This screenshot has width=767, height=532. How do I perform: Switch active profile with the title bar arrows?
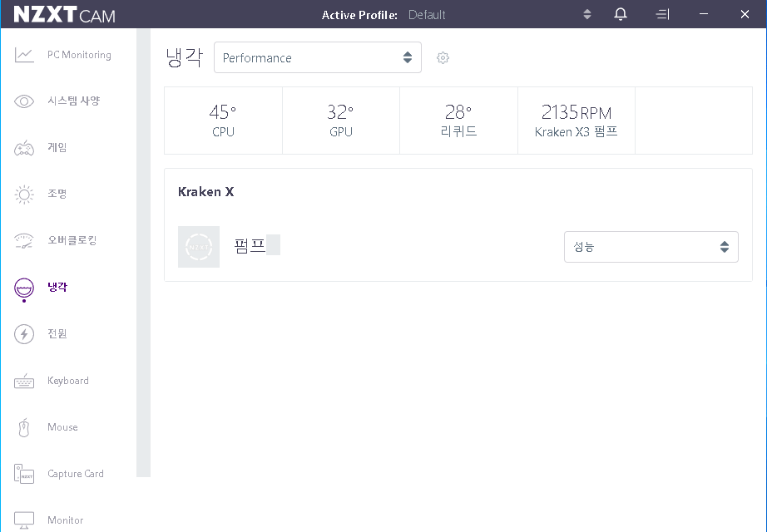click(x=587, y=14)
